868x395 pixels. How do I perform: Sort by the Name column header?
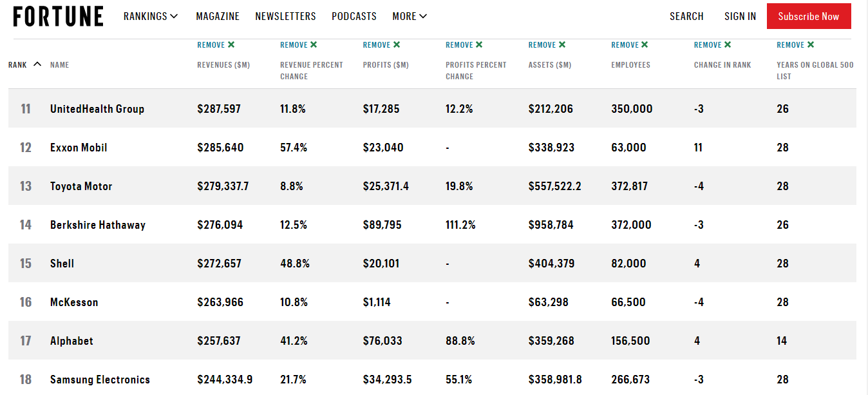tap(59, 65)
